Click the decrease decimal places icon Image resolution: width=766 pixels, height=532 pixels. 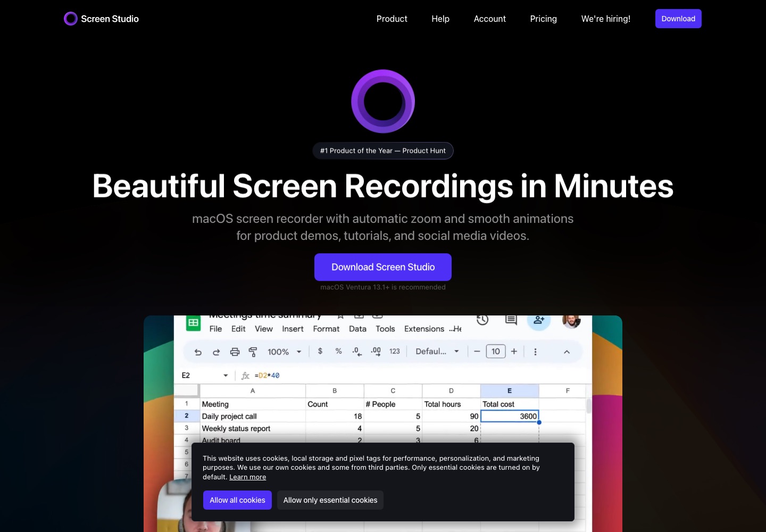click(x=357, y=351)
